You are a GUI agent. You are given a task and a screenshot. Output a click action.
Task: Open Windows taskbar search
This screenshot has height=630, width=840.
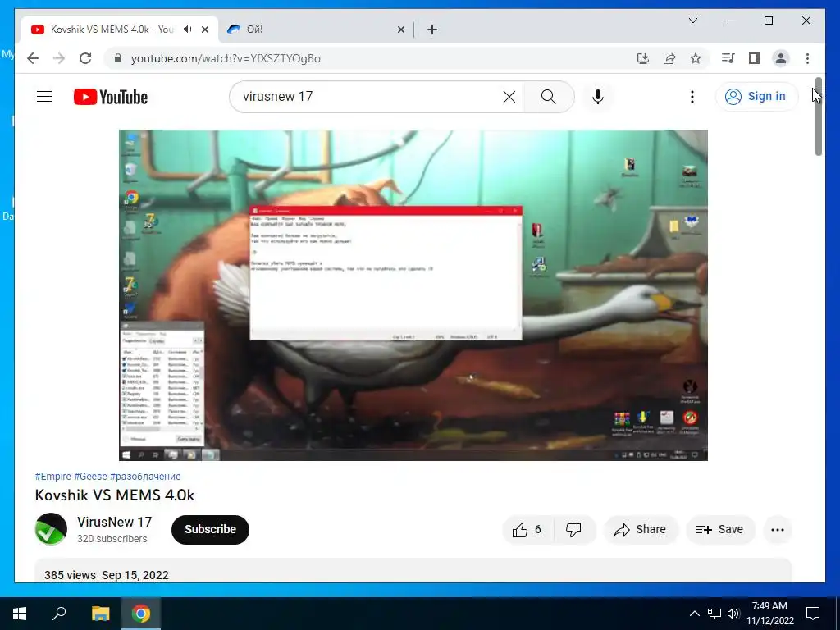[59, 614]
